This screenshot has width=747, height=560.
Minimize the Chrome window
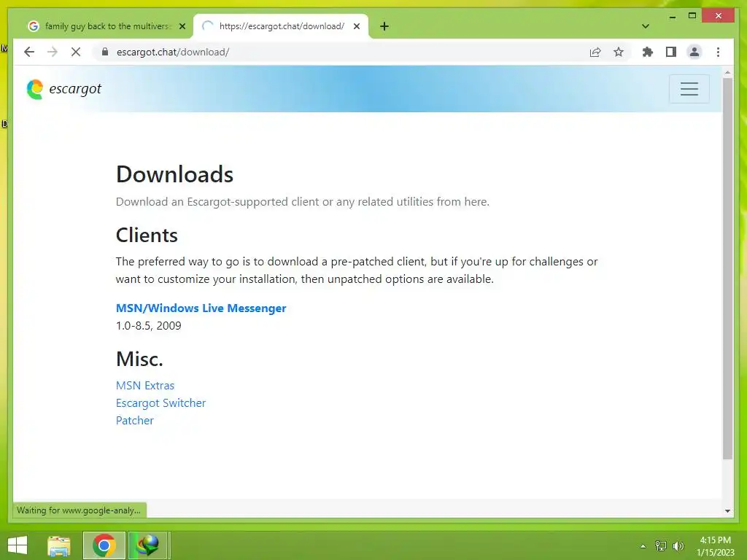point(672,16)
